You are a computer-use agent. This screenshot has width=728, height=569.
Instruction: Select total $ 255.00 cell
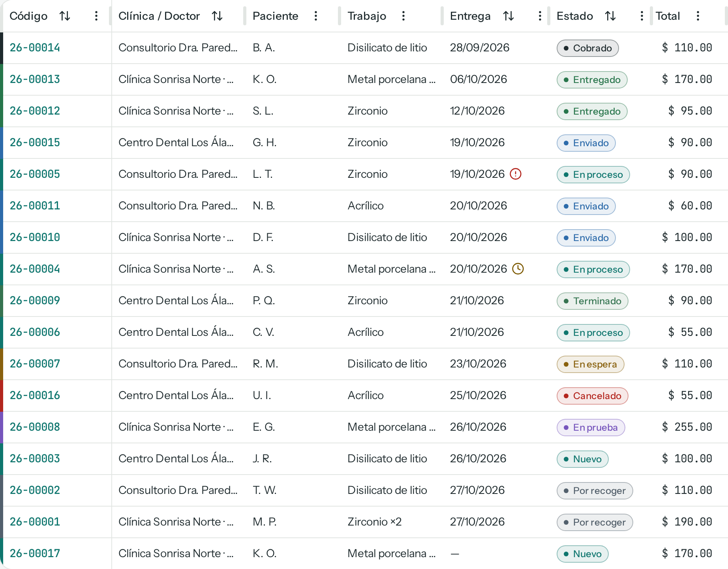pyautogui.click(x=687, y=427)
